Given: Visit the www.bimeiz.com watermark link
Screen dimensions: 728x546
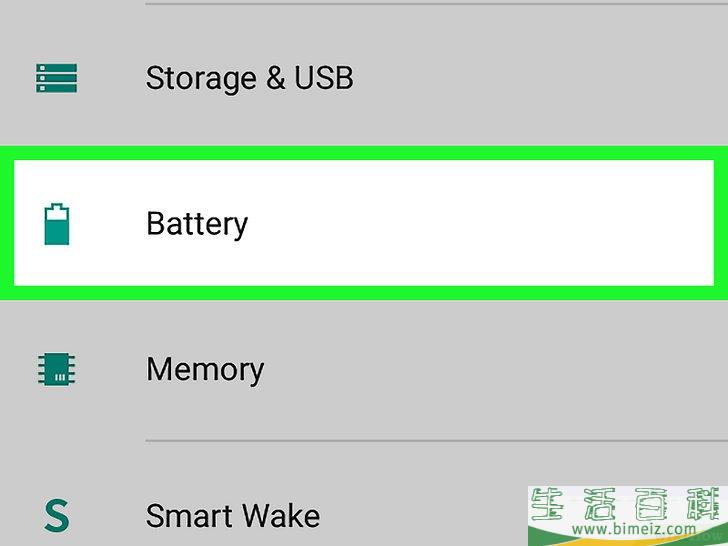Looking at the screenshot, I should point(634,529).
